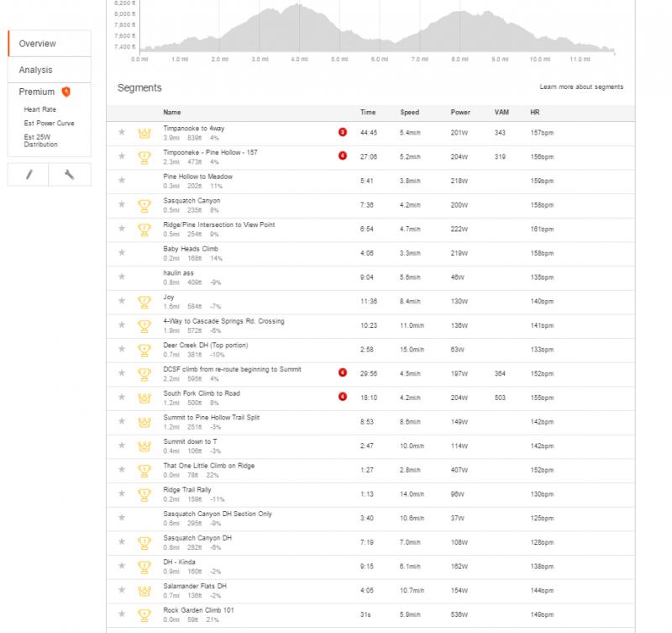Image resolution: width=672 pixels, height=633 pixels.
Task: Click the HR column header
Action: 535,113
